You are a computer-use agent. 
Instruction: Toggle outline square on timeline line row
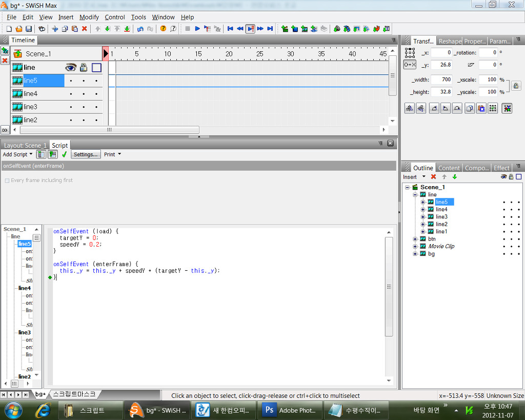pyautogui.click(x=96, y=67)
